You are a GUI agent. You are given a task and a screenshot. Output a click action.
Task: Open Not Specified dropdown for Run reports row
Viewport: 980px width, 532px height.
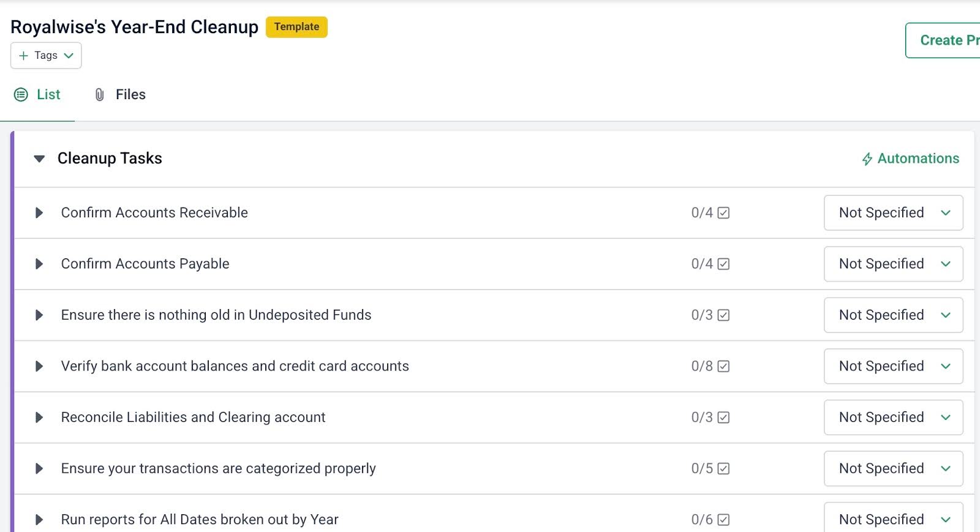[x=893, y=517]
